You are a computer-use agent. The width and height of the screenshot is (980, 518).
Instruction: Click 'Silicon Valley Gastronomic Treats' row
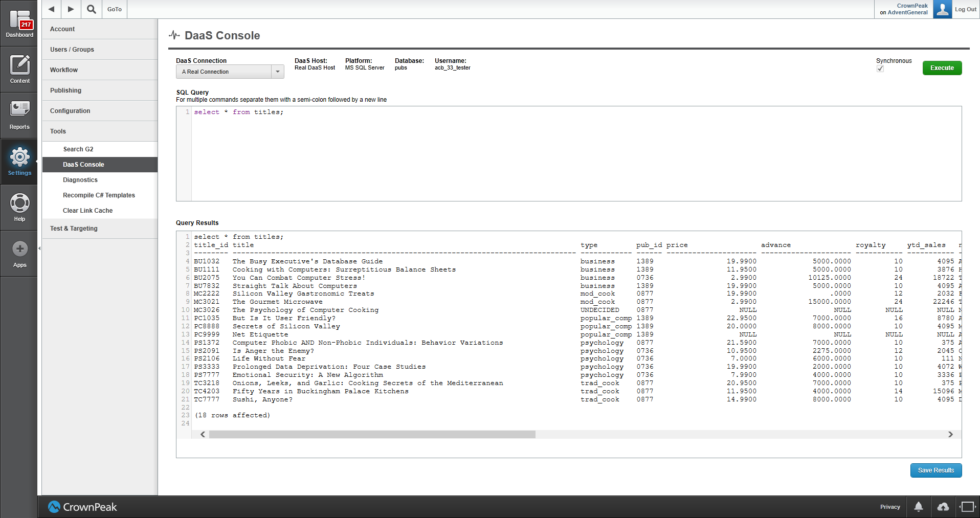303,294
